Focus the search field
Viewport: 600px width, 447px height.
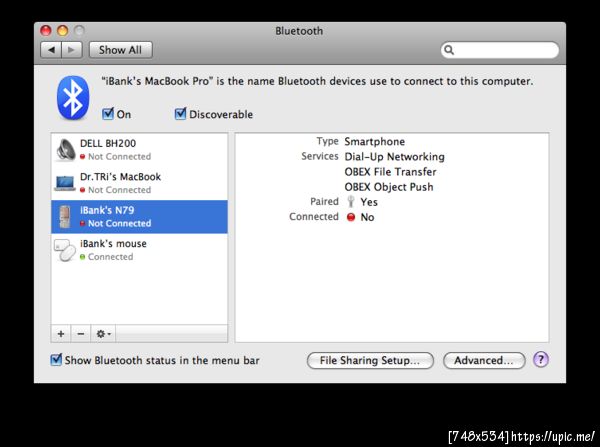(x=500, y=50)
